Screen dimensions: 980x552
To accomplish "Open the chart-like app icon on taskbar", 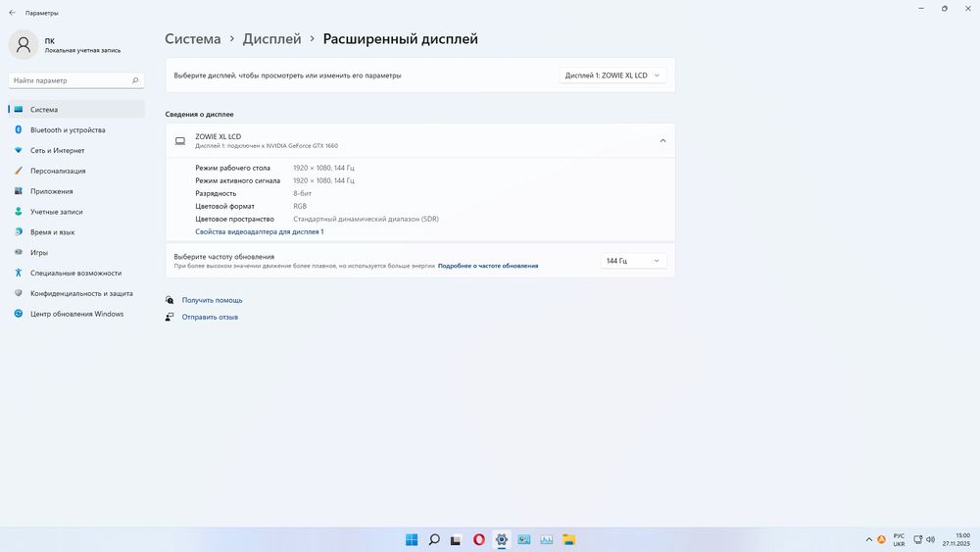I will pyautogui.click(x=546, y=539).
